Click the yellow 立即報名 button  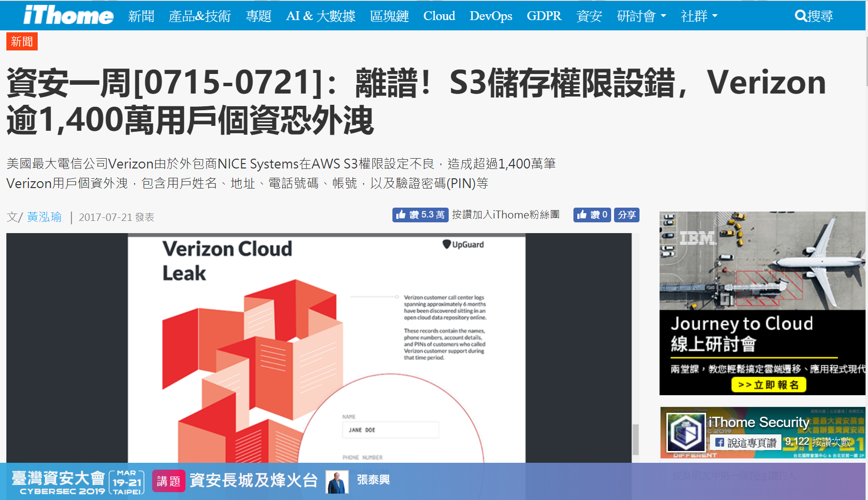[769, 385]
